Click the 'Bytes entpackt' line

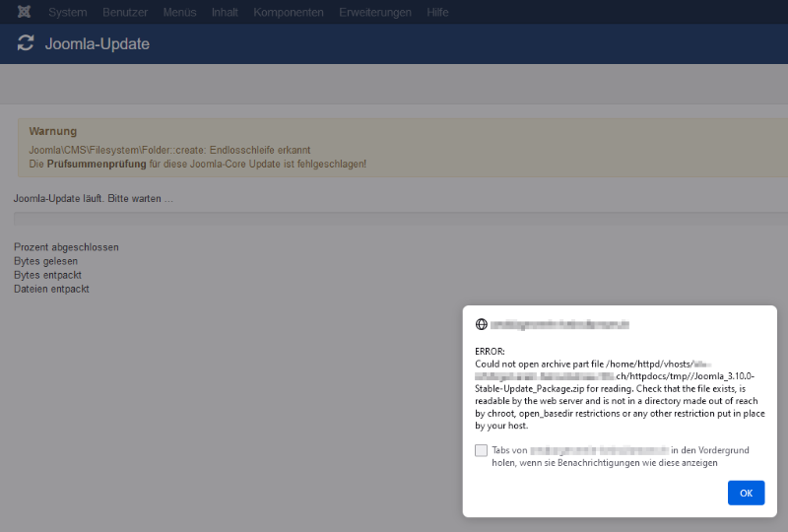(x=47, y=275)
